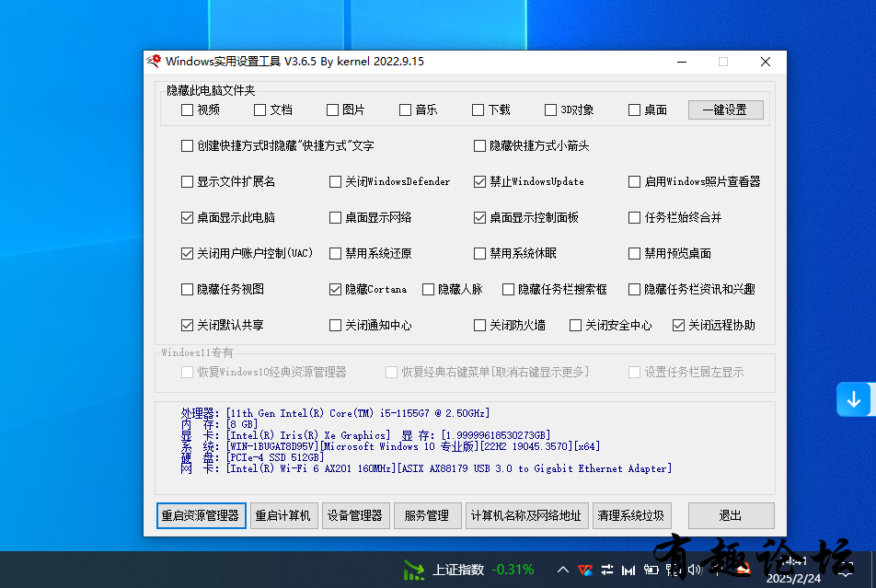Viewport: 876px width, 588px height.
Task: Click the 退出 button
Action: pos(731,515)
